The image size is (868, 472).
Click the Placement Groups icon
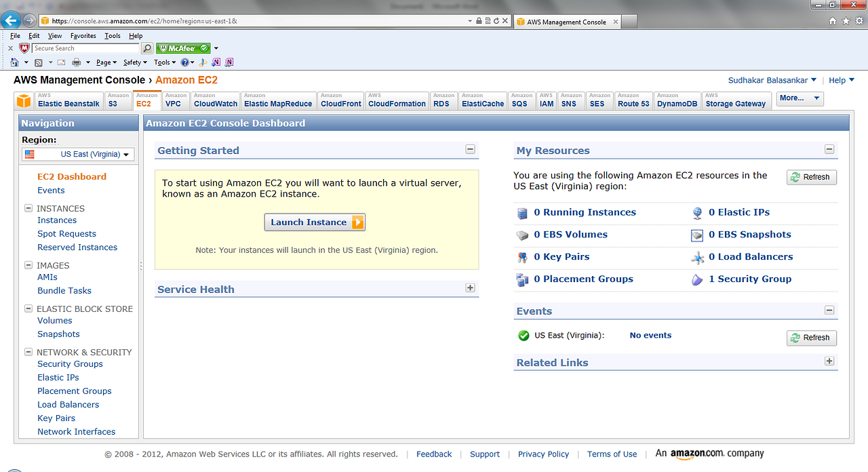522,279
